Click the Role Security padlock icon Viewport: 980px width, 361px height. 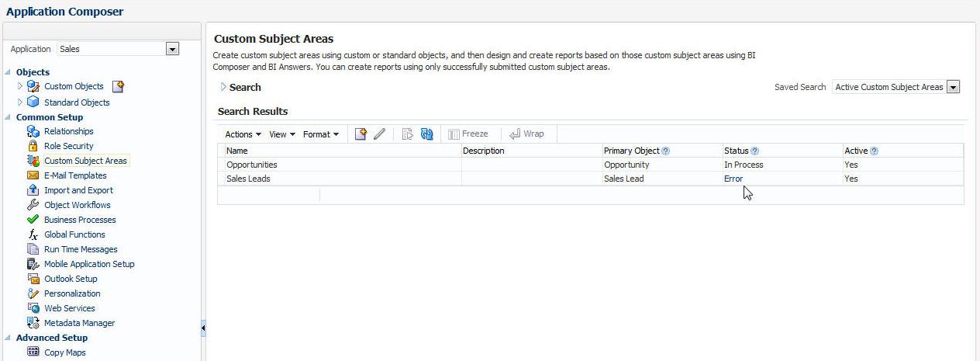tap(33, 146)
